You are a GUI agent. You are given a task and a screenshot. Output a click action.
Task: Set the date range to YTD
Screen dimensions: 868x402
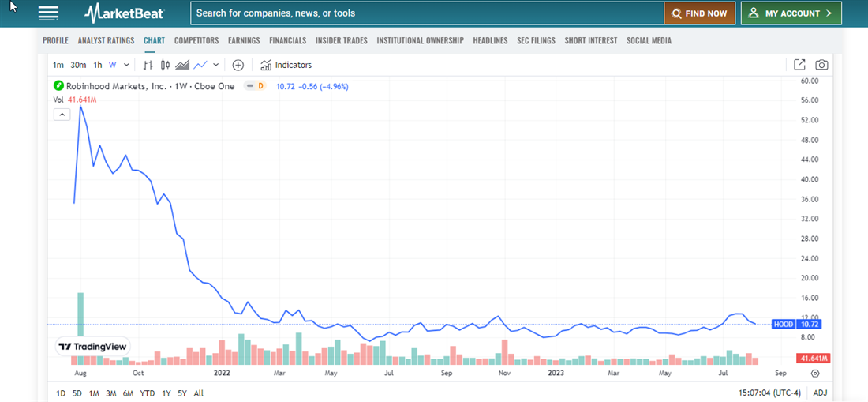point(147,393)
